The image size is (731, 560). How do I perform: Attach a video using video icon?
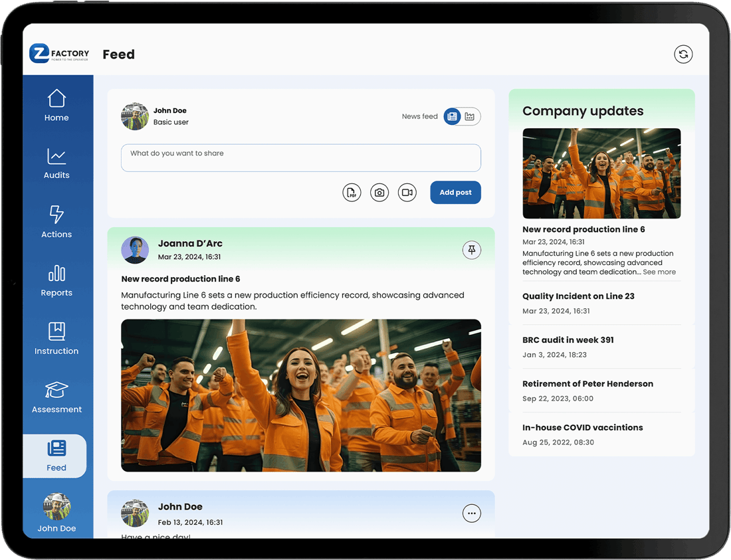[407, 193]
